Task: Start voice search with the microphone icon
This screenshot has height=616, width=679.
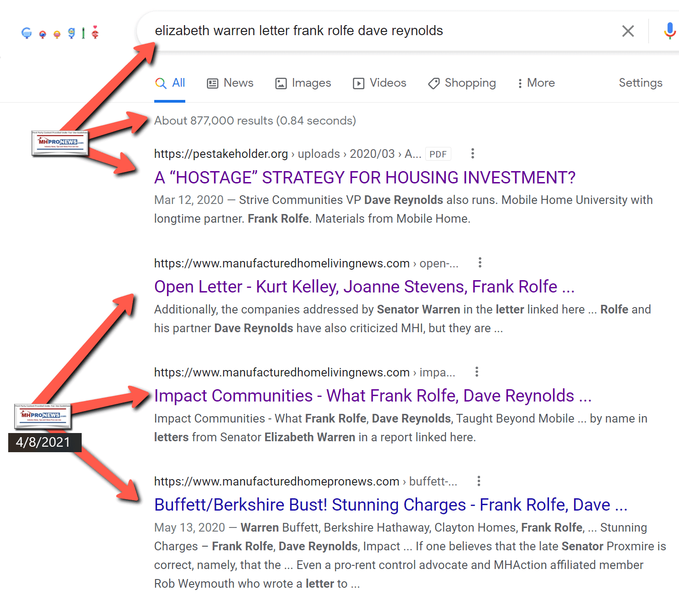Action: 669,31
